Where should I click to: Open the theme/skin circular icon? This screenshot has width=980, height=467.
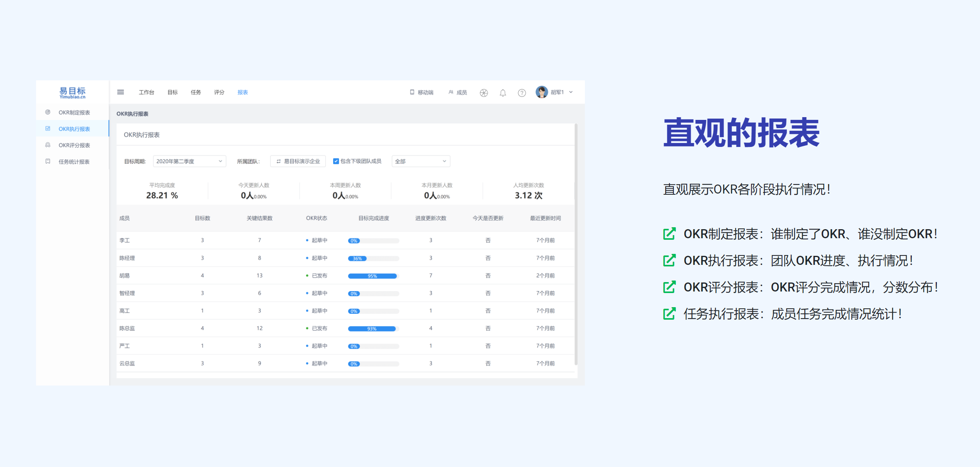[484, 93]
